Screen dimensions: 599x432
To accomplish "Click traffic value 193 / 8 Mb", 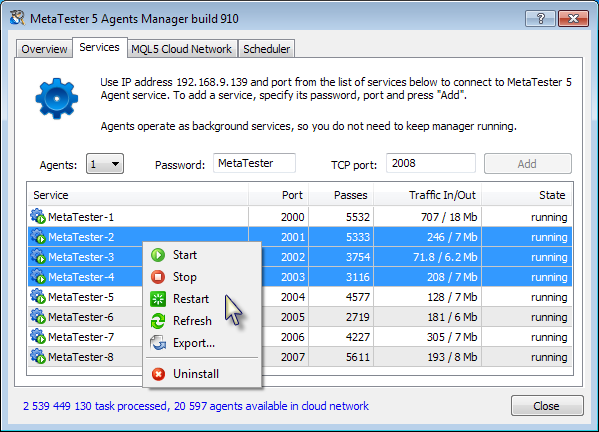I will click(x=452, y=357).
